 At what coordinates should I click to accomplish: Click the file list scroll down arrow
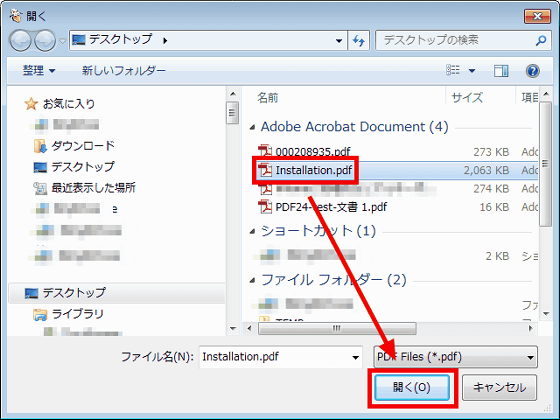point(546,314)
